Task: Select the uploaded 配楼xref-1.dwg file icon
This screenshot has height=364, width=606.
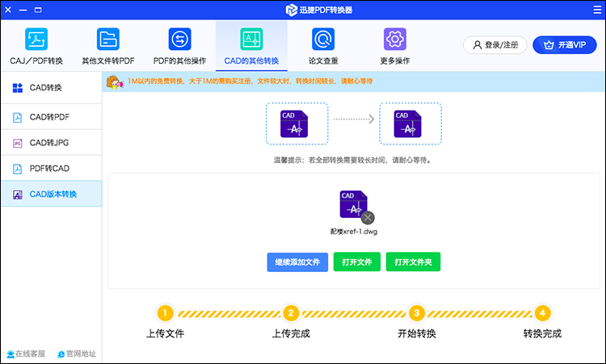Action: 354,204
